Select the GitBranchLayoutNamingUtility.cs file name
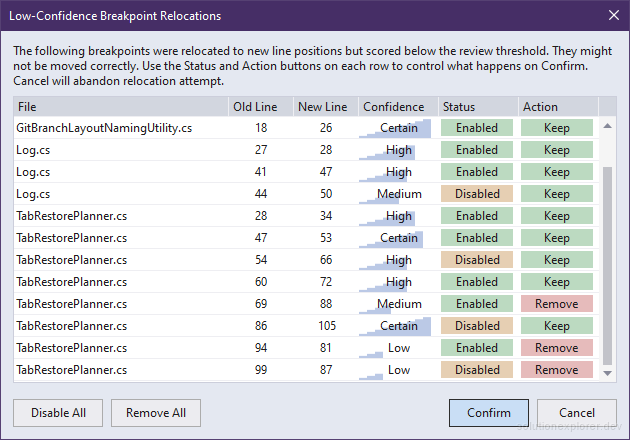Image resolution: width=630 pixels, height=440 pixels. point(104,128)
